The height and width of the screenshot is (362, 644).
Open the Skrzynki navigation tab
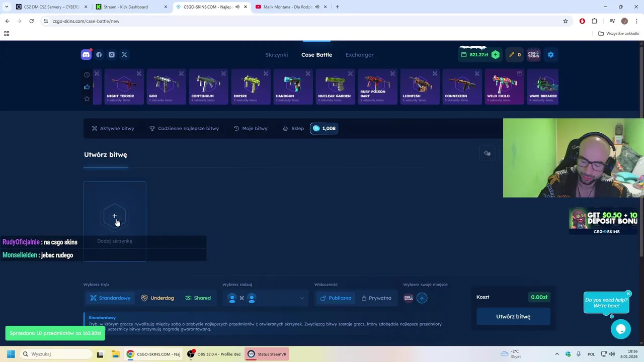click(x=277, y=55)
